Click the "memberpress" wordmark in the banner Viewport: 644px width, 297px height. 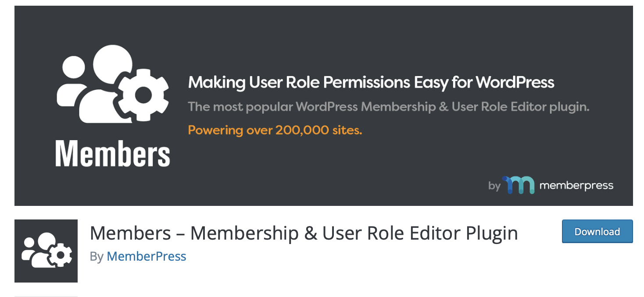pos(576,186)
